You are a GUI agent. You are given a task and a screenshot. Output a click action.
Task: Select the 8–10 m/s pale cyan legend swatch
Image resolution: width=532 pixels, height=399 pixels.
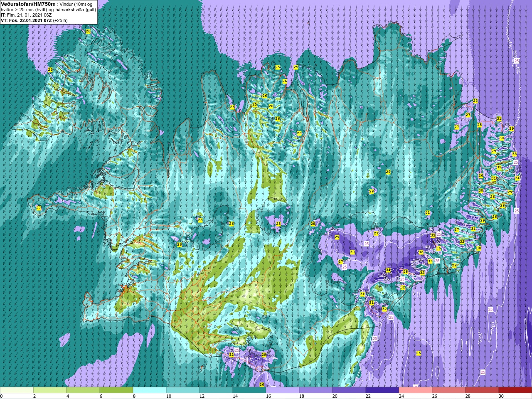[150, 391]
